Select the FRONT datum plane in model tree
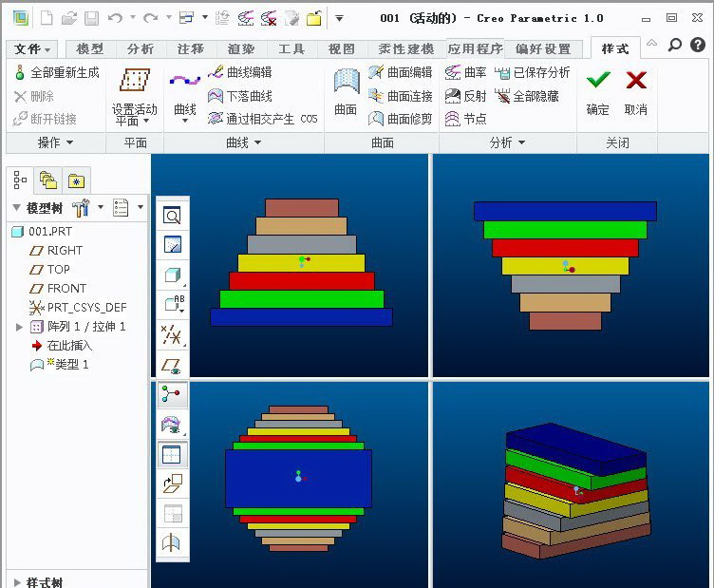This screenshot has height=588, width=714. pyautogui.click(x=66, y=289)
